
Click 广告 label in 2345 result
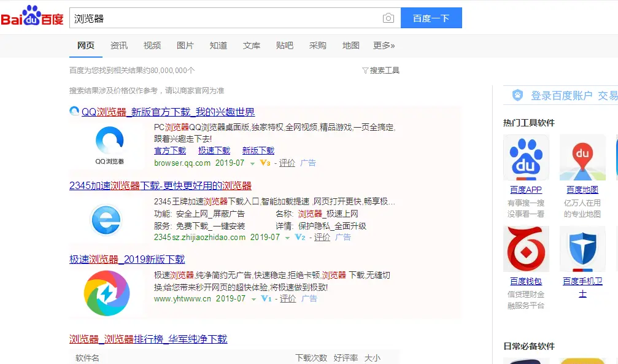pyautogui.click(x=343, y=238)
